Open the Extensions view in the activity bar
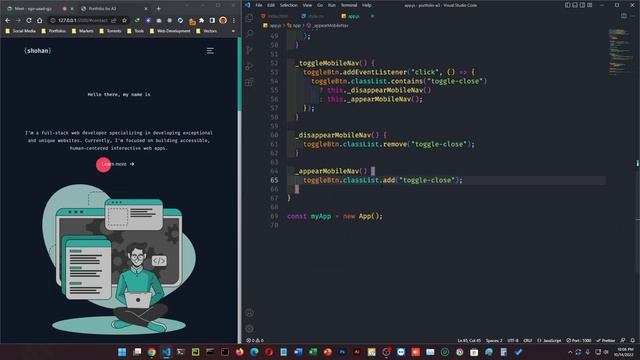Screen dimensions: 640x360 coord(249,82)
